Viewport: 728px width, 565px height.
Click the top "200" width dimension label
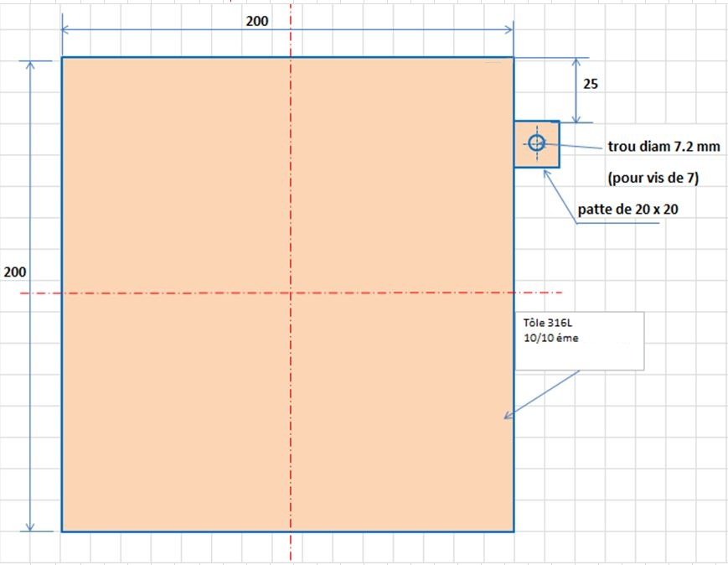257,22
